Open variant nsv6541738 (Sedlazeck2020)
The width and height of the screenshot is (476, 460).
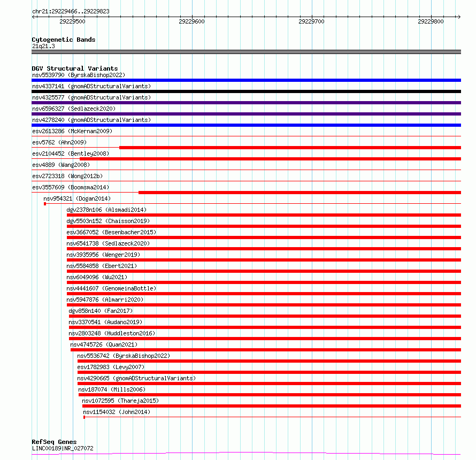tap(108, 243)
